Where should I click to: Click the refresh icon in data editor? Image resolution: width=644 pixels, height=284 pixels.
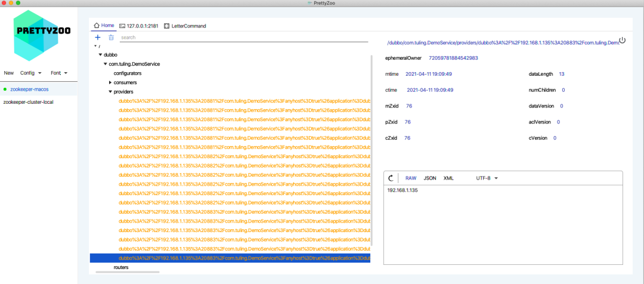pyautogui.click(x=391, y=178)
